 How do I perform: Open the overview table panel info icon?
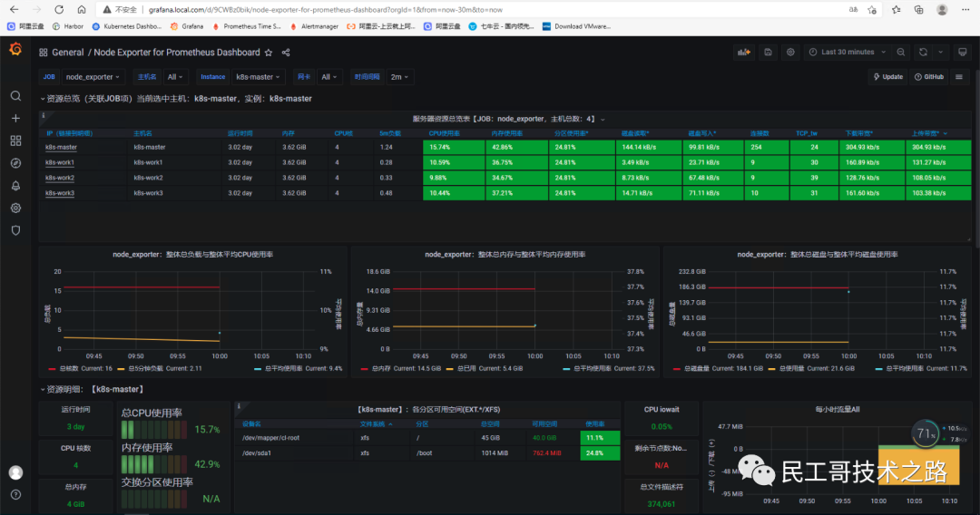tap(44, 115)
